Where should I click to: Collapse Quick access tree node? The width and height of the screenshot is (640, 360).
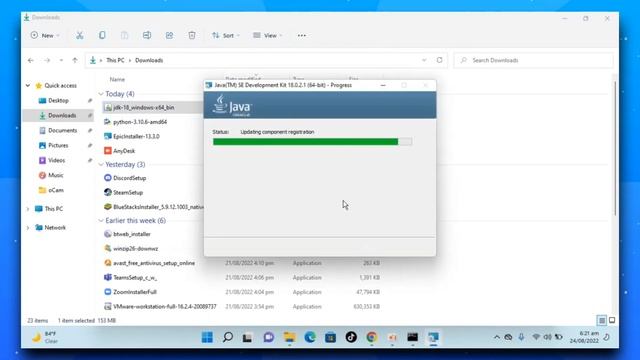28,85
